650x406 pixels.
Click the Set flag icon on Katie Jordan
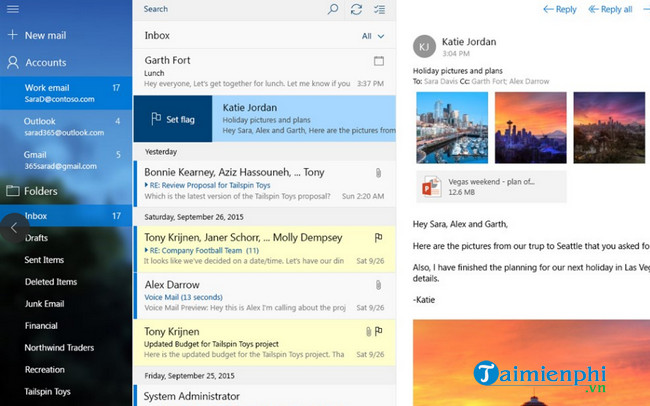tap(156, 119)
